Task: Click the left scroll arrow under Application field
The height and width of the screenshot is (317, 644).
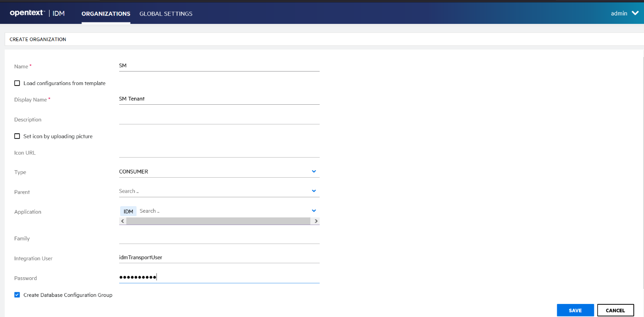Action: [122, 221]
